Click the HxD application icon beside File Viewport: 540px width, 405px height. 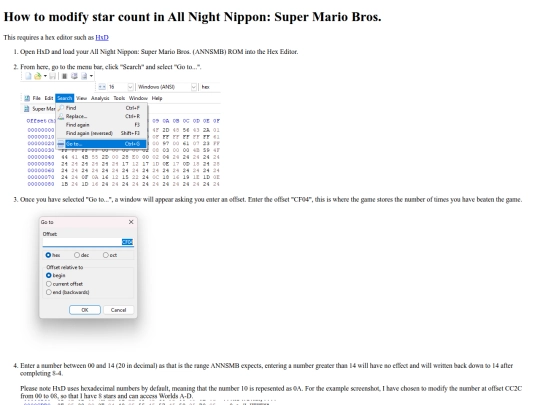point(27,98)
